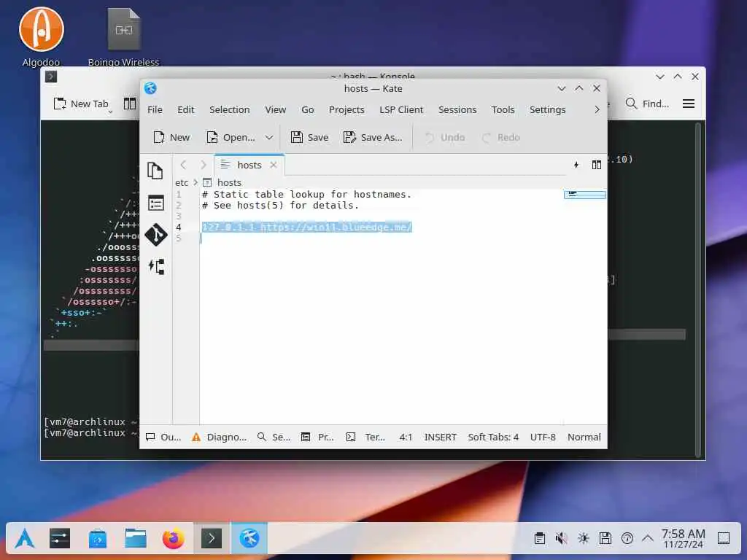The height and width of the screenshot is (560, 747).
Task: Close the hosts tab
Action: (274, 165)
